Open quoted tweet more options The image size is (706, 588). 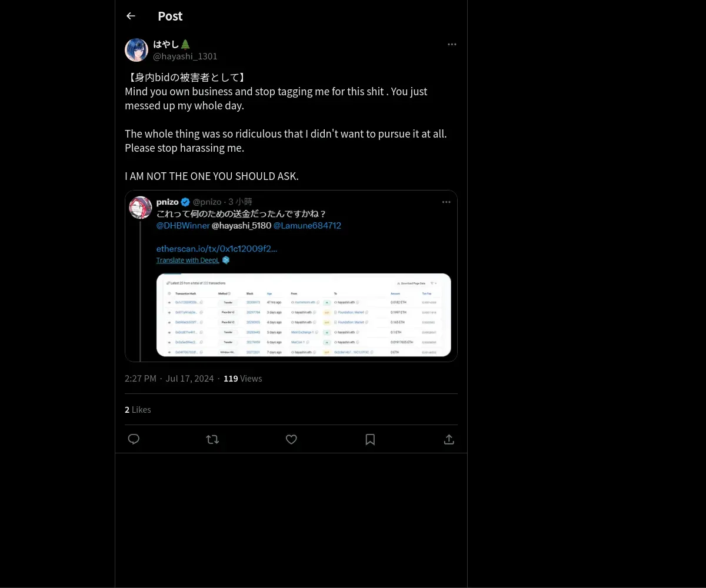click(x=447, y=202)
